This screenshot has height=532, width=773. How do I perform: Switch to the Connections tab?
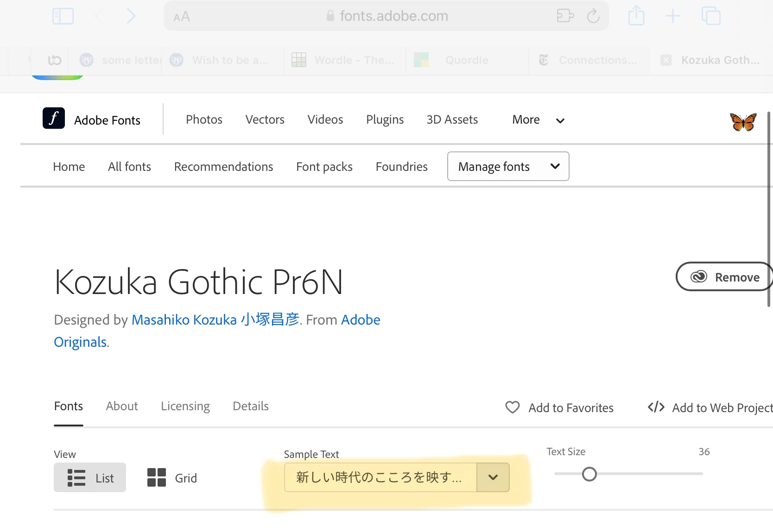pos(589,60)
